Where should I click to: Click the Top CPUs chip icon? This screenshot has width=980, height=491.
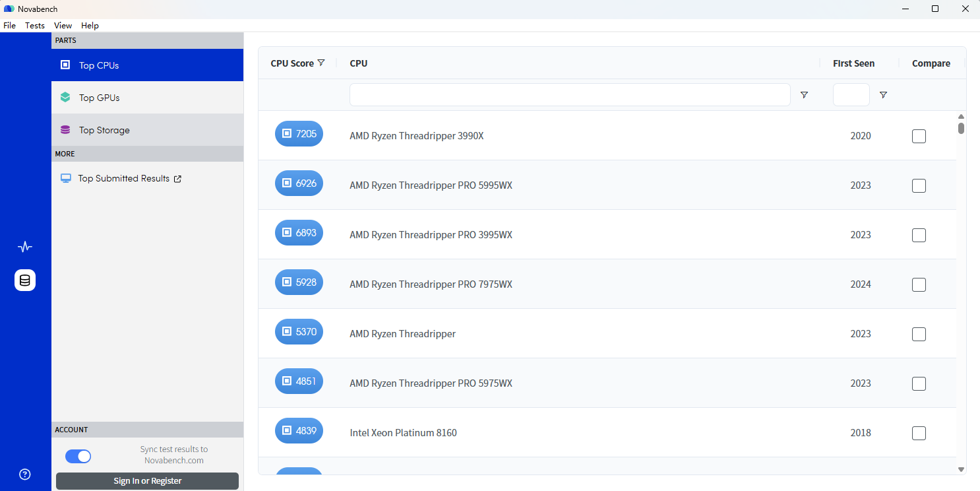pos(65,65)
